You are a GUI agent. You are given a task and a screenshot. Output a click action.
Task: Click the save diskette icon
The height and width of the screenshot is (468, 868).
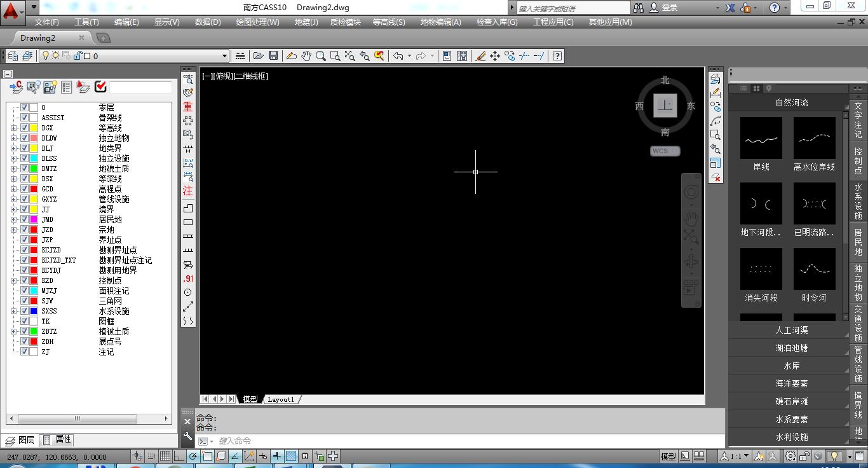(273, 56)
